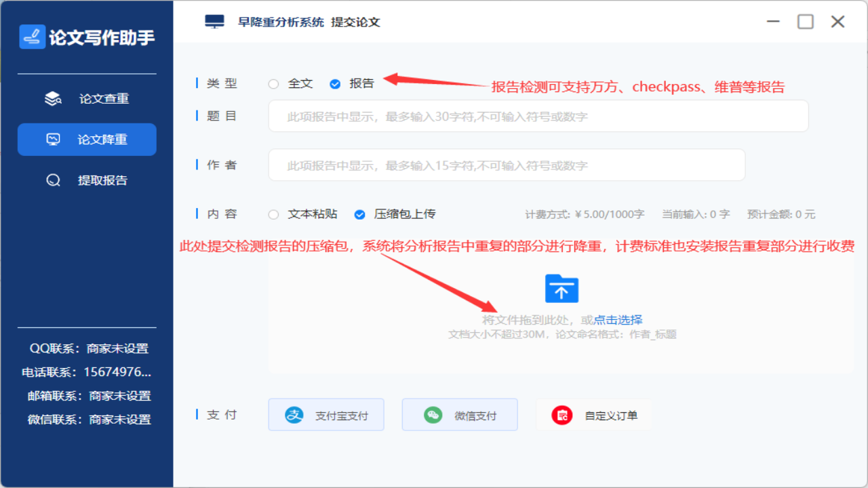Open the 论文降重 panel icon
Viewport: 868px width, 488px height.
tap(53, 139)
